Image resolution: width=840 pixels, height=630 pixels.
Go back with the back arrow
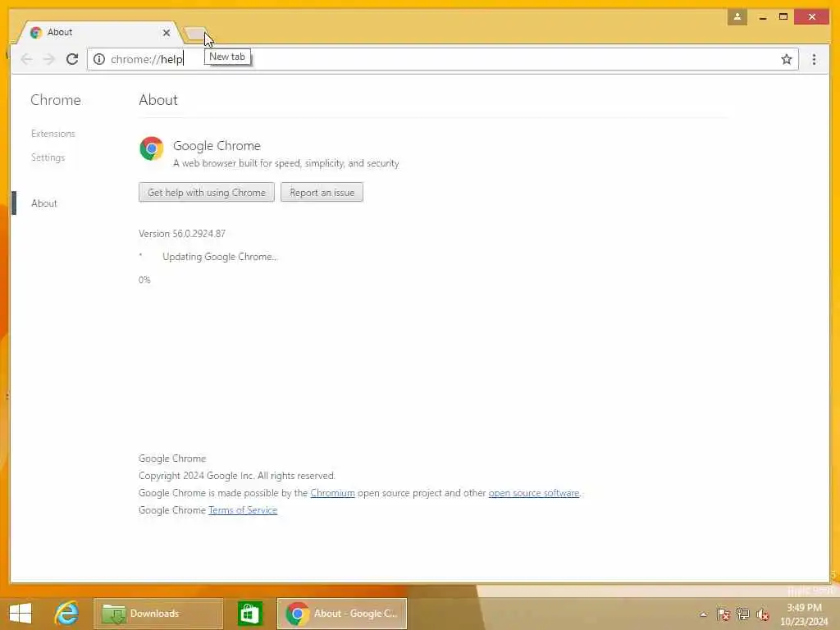click(x=26, y=59)
